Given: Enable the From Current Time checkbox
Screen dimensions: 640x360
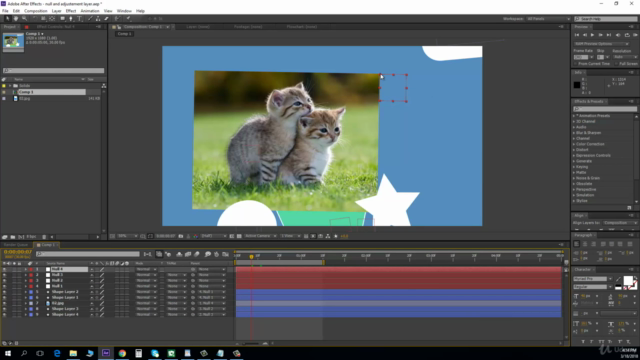Looking at the screenshot, I should pos(576,64).
